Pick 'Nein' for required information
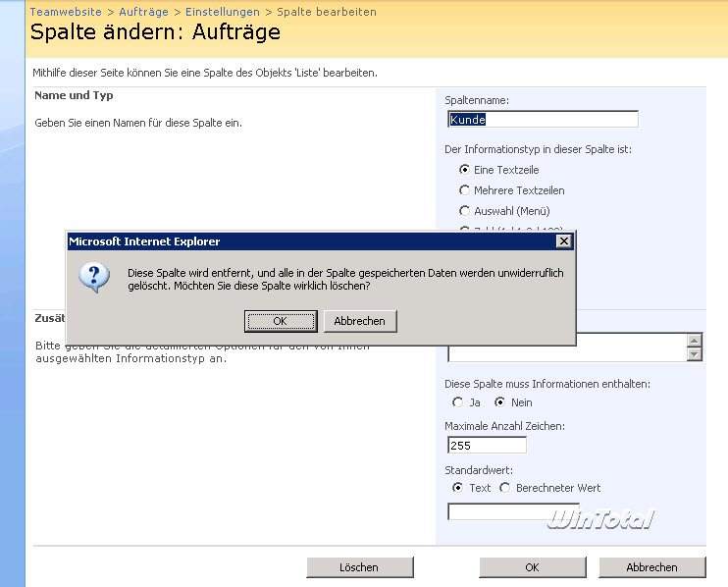This screenshot has height=587, width=728. point(499,402)
